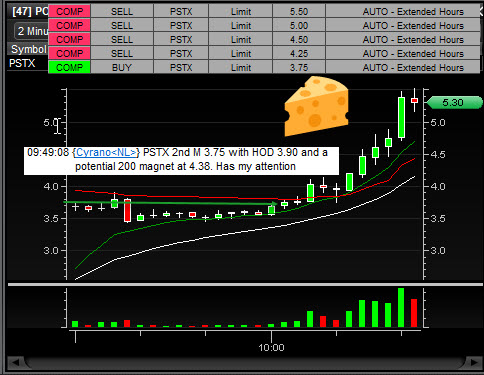
Task: Click the limit price 5.50 cell
Action: [299, 11]
